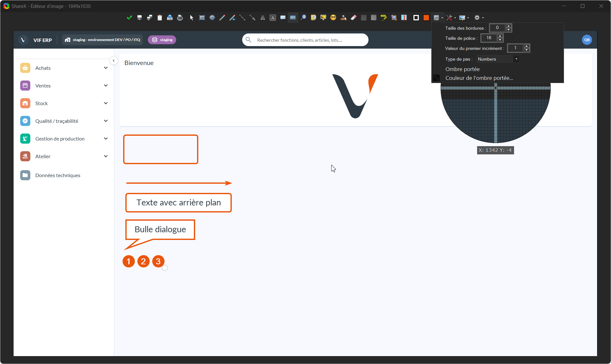Increase Taille de police value
The image size is (611, 364).
[500, 36]
